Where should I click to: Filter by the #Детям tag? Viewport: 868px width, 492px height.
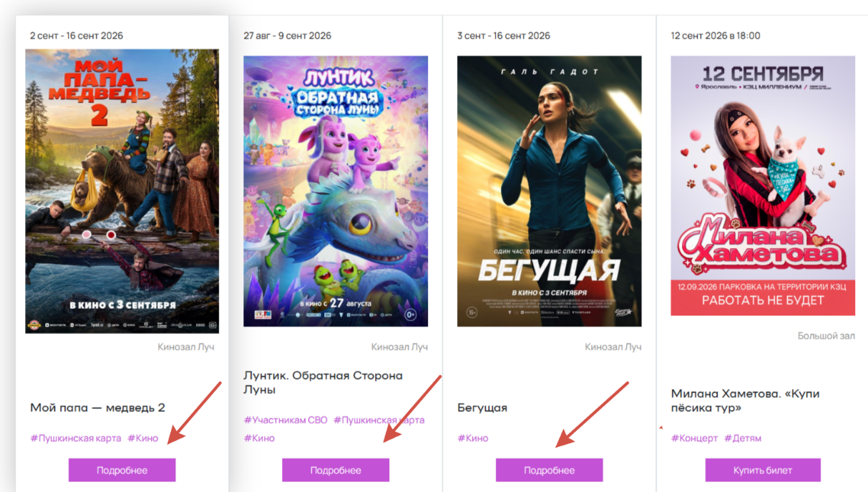743,438
